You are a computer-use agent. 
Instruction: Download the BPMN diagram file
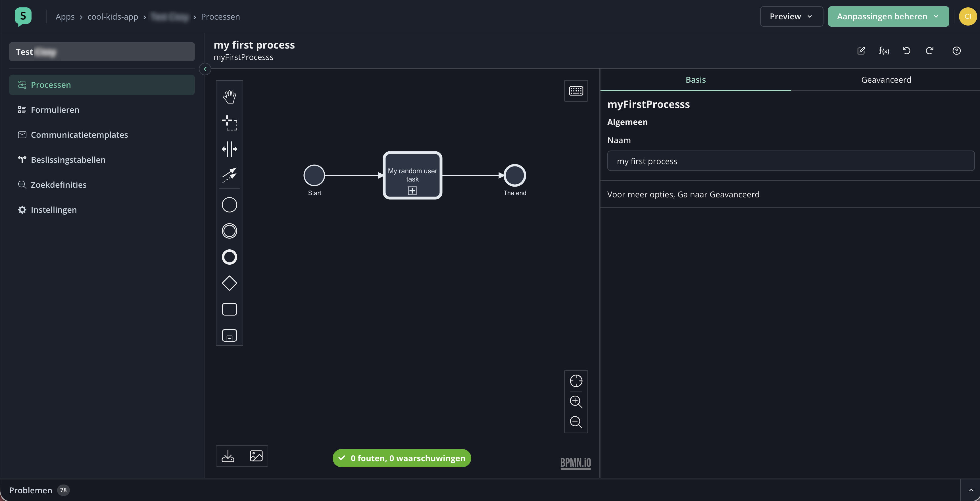[228, 456]
